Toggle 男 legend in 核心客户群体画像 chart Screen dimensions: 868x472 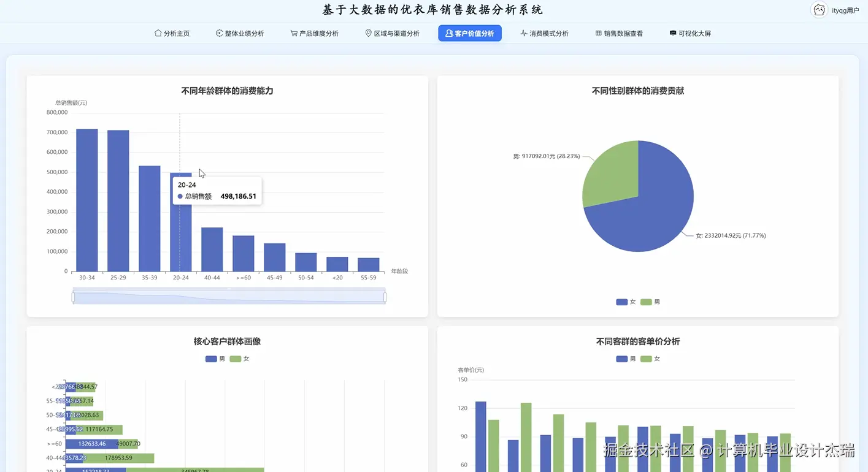(215, 359)
